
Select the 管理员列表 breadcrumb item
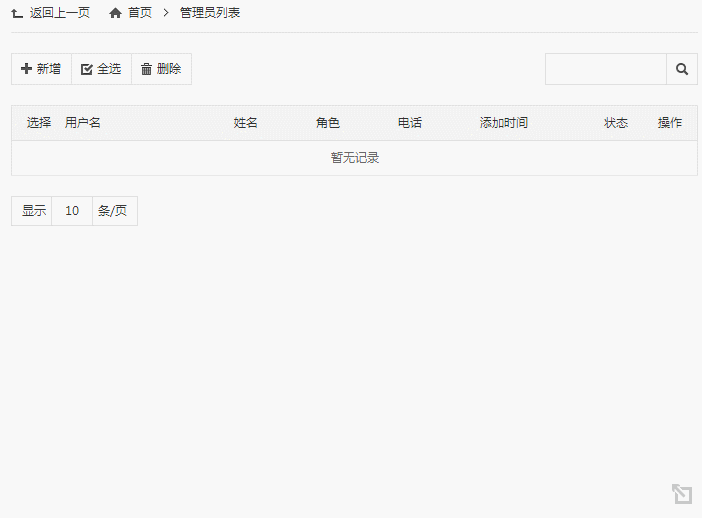[x=210, y=13]
